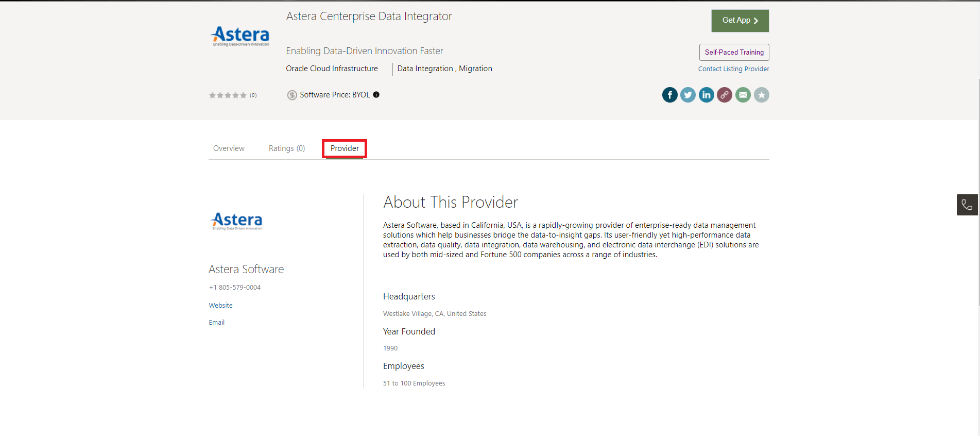This screenshot has width=980, height=436.
Task: Copy listing link with chain icon
Action: pos(725,95)
